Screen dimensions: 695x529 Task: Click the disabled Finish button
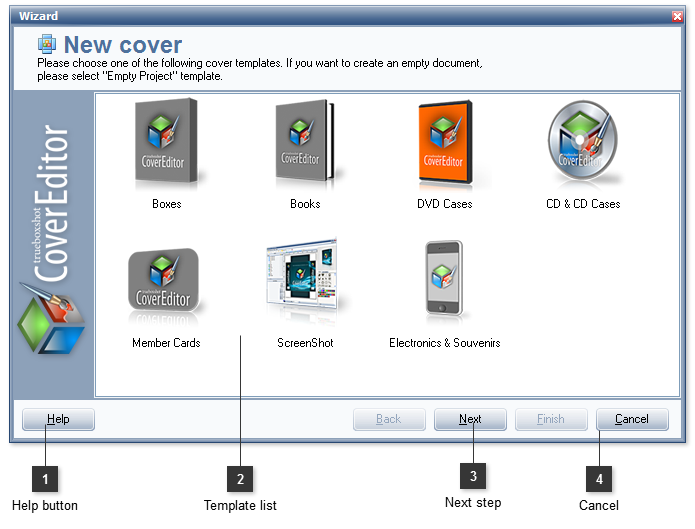click(551, 419)
